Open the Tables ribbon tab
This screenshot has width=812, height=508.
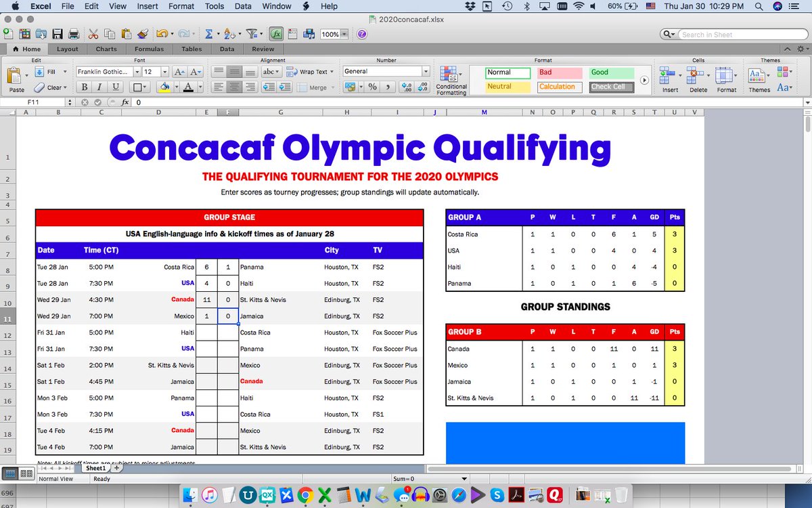click(191, 49)
